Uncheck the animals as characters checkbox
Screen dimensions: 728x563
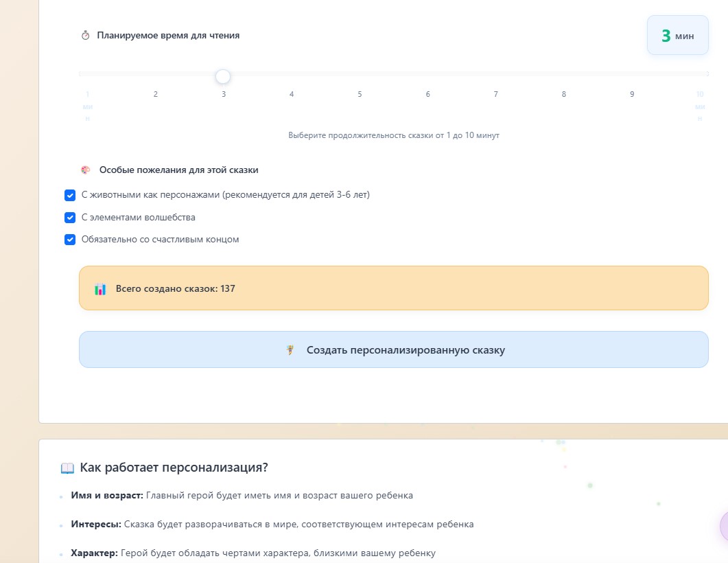[70, 195]
